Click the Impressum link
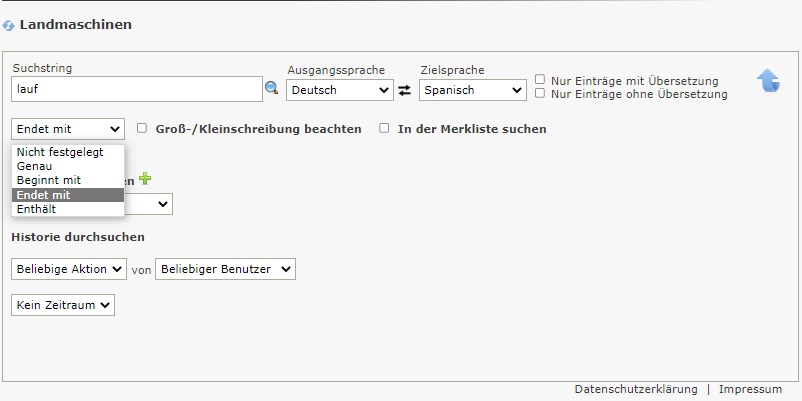This screenshot has height=401, width=802. point(750,389)
